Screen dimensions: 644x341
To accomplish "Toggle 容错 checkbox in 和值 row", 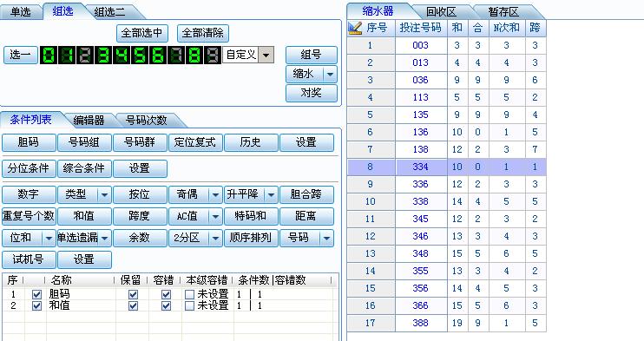I will coord(166,305).
